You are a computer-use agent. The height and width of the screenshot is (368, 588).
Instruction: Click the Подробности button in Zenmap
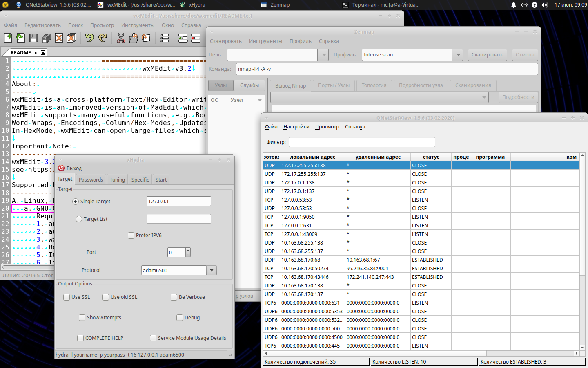click(x=518, y=97)
